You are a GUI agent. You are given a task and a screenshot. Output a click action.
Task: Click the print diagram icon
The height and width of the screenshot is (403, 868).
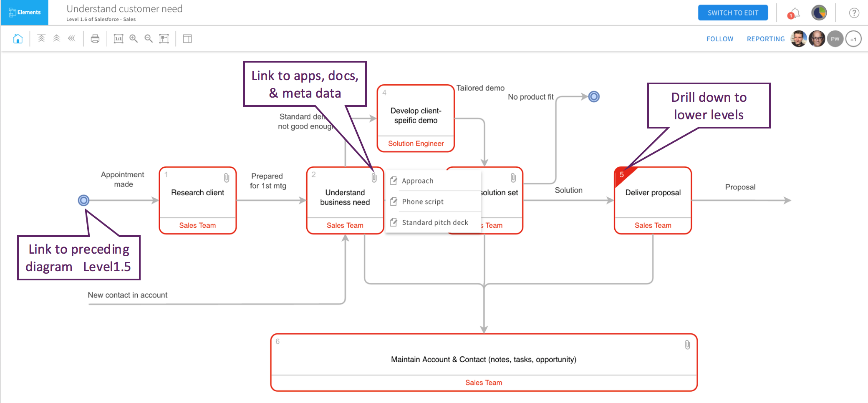coord(95,39)
